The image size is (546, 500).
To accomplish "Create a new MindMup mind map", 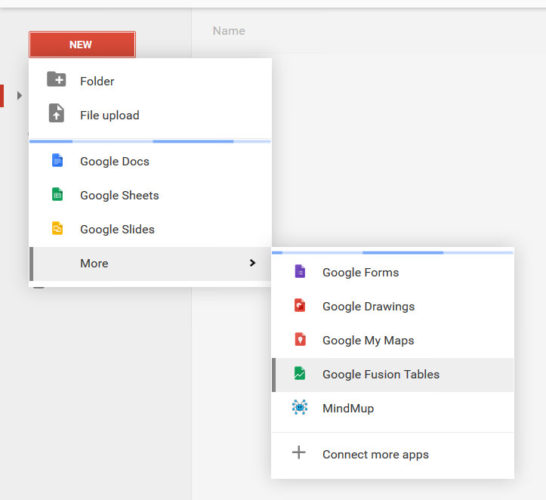I will 393,408.
